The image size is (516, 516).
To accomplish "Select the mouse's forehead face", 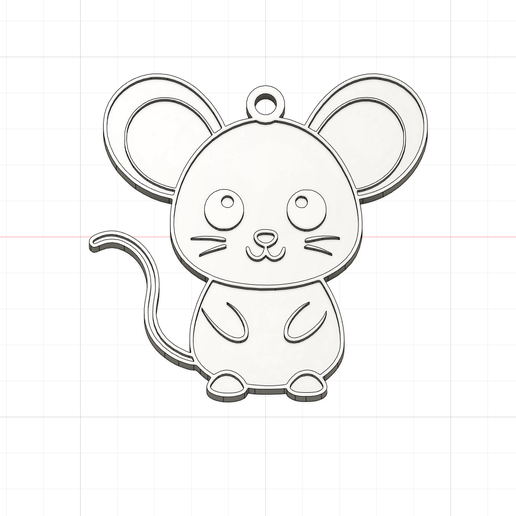I will [265, 160].
